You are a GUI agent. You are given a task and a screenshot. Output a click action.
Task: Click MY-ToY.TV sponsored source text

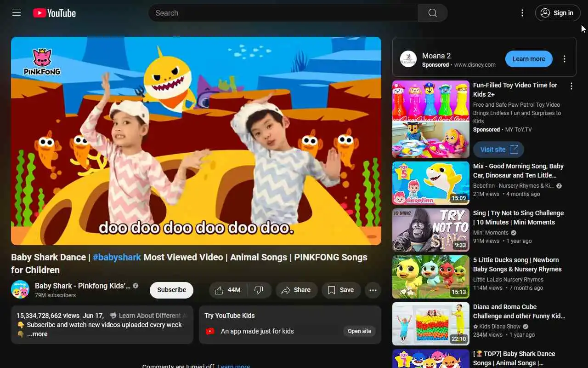(x=518, y=130)
